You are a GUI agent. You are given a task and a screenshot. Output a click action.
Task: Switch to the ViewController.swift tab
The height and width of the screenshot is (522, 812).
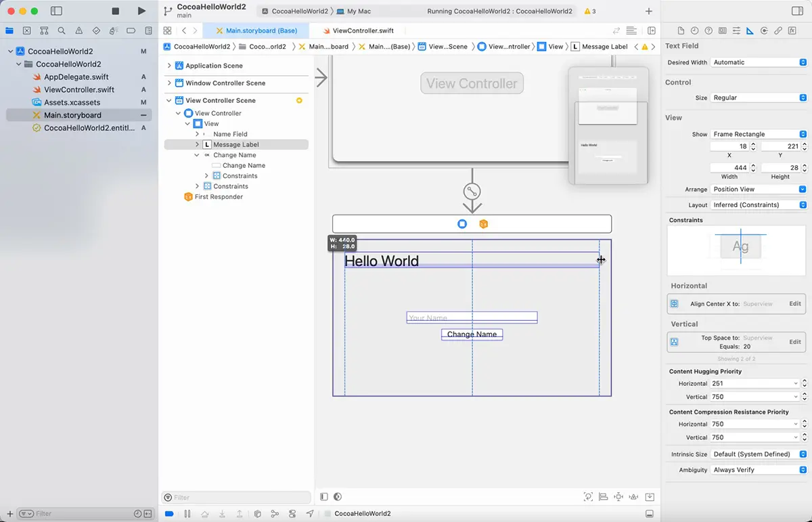359,30
